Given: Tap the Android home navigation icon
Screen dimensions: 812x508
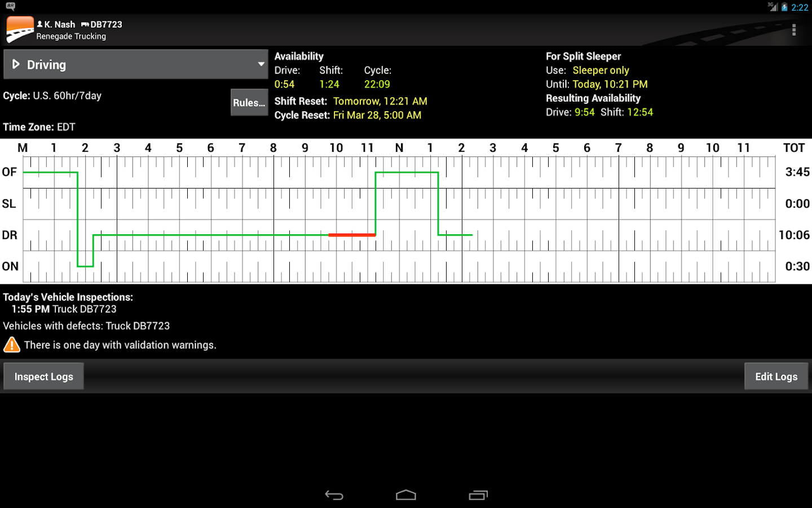Looking at the screenshot, I should (x=406, y=495).
